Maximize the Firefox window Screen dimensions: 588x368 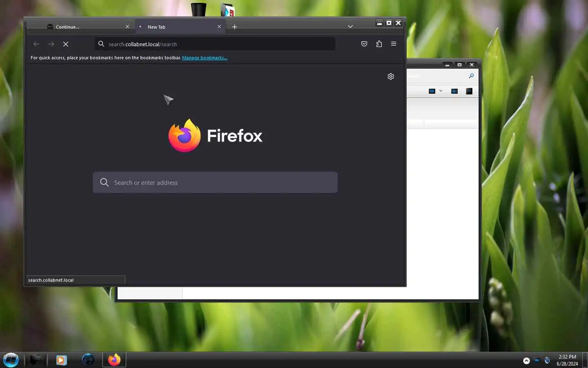click(389, 23)
